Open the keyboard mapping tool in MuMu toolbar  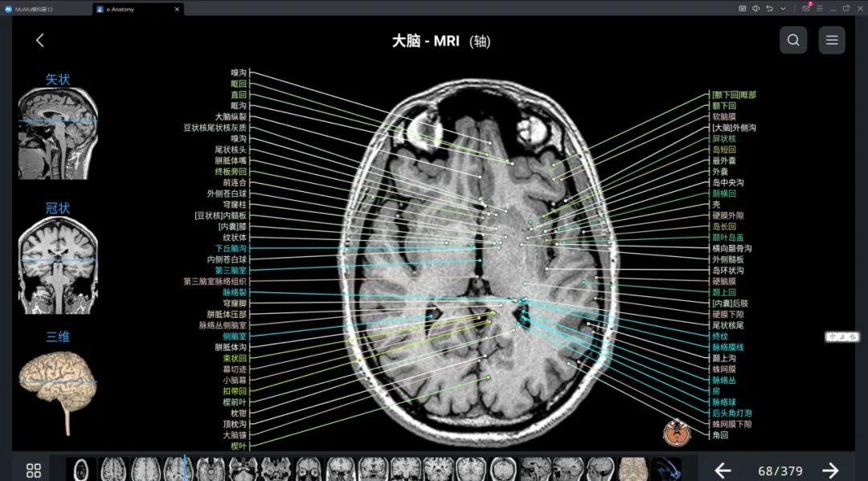743,8
